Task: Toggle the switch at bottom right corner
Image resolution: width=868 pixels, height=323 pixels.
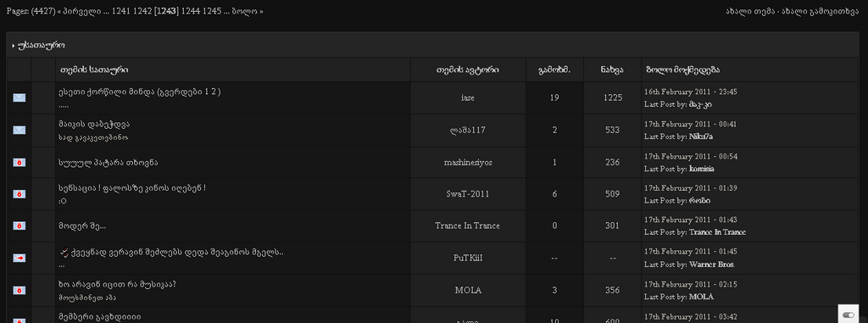Action: 848,315
